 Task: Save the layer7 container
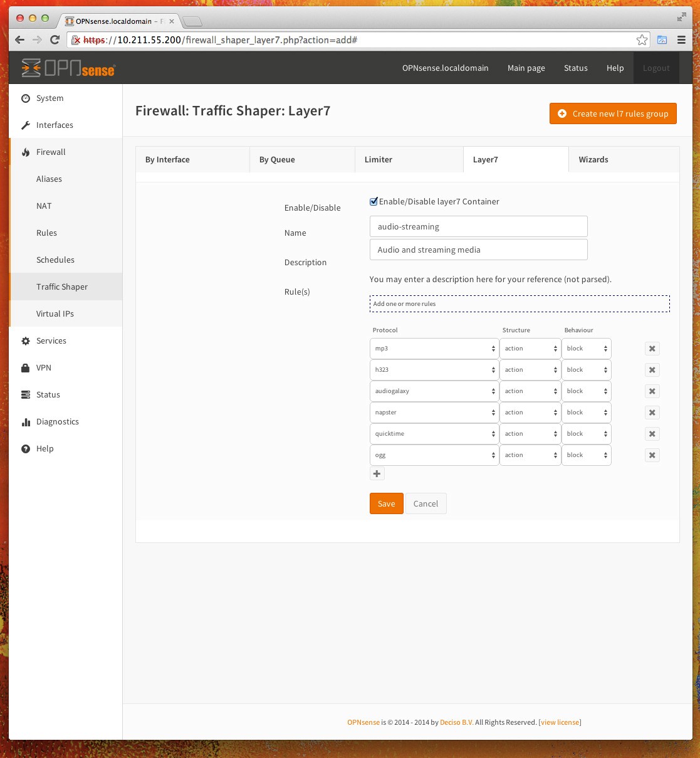coord(386,504)
